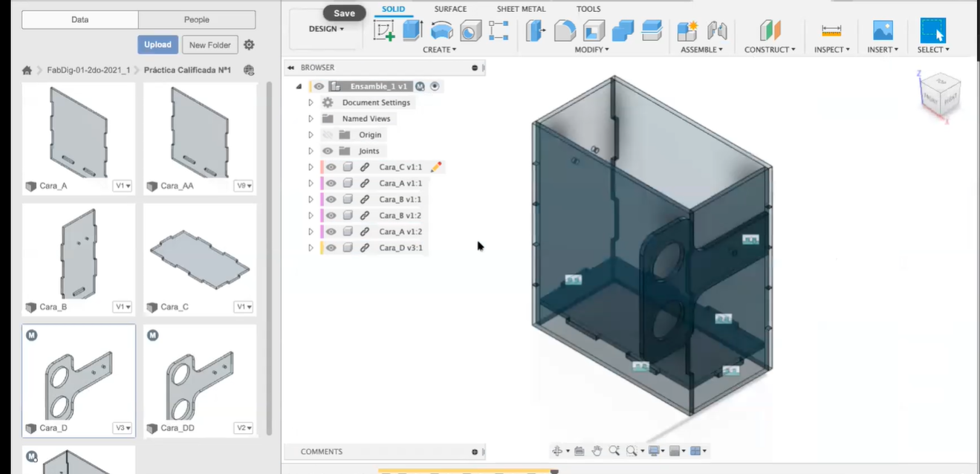Expand Document Settings node
The height and width of the screenshot is (474, 980).
point(311,103)
